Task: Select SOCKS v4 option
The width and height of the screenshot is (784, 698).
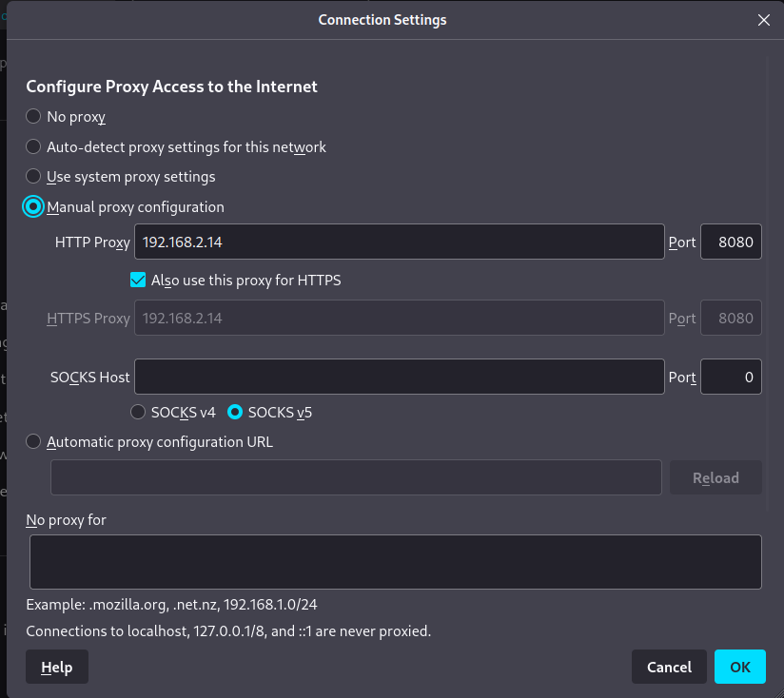Action: click(138, 412)
